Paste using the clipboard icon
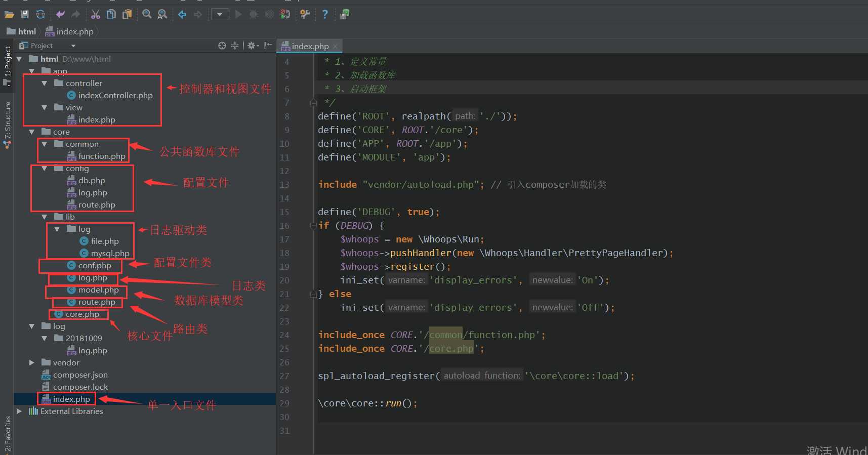The height and width of the screenshot is (455, 868). coord(127,15)
